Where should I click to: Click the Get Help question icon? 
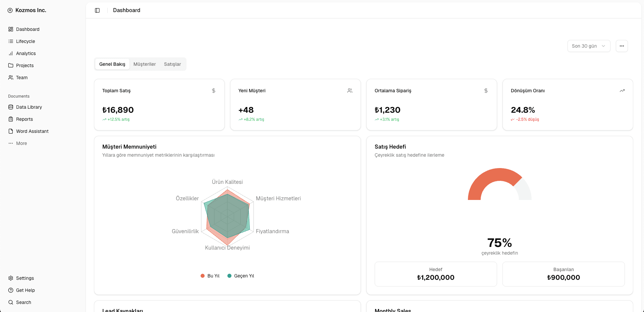pyautogui.click(x=11, y=290)
